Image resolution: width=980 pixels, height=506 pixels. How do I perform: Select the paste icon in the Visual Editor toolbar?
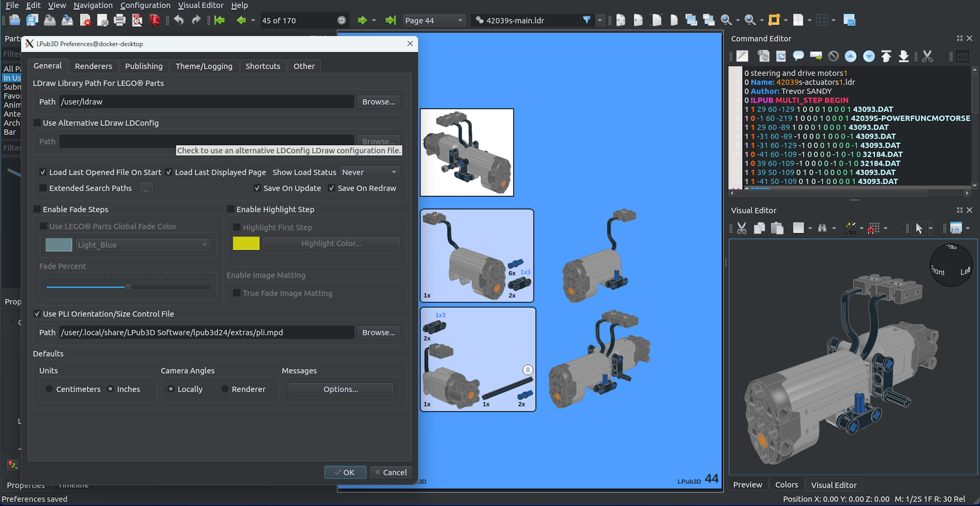(x=777, y=228)
